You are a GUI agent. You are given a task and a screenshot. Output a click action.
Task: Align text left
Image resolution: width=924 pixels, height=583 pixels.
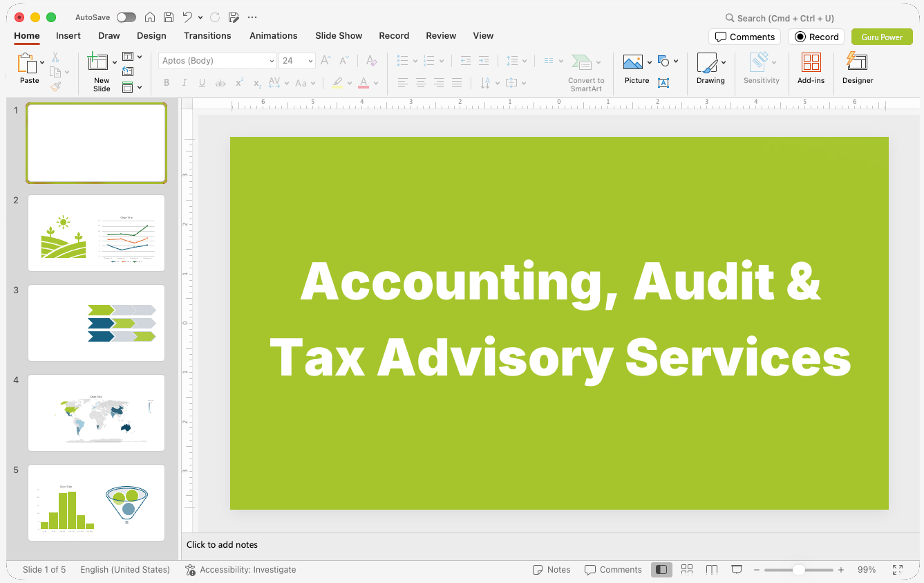[403, 83]
